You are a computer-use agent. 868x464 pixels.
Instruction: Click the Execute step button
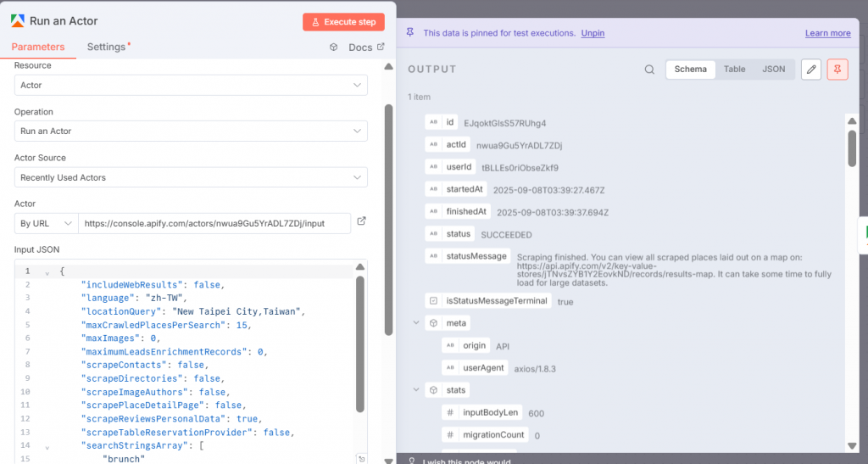click(344, 22)
